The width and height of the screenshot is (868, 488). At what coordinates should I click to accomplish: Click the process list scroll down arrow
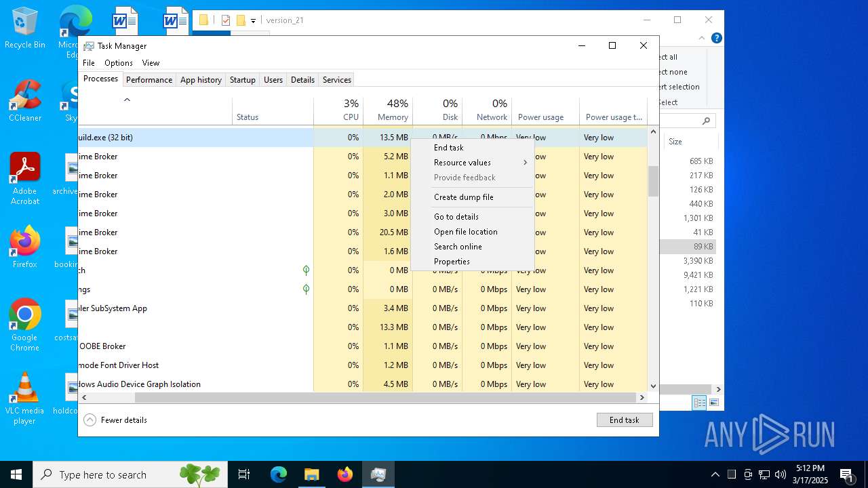[x=654, y=386]
